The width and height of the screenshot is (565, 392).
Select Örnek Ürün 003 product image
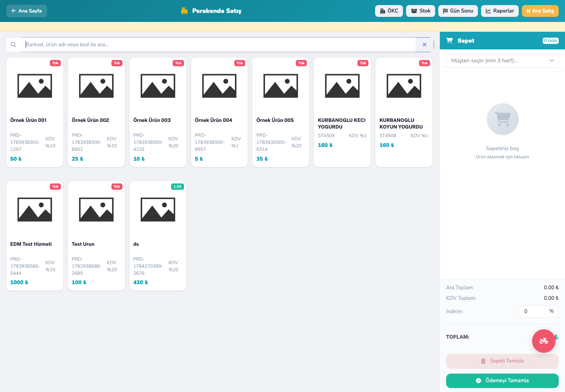tap(158, 86)
